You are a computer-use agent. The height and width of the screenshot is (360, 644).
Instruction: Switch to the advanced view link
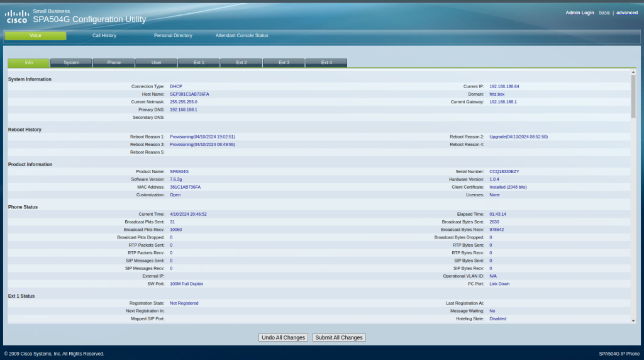[x=627, y=13]
